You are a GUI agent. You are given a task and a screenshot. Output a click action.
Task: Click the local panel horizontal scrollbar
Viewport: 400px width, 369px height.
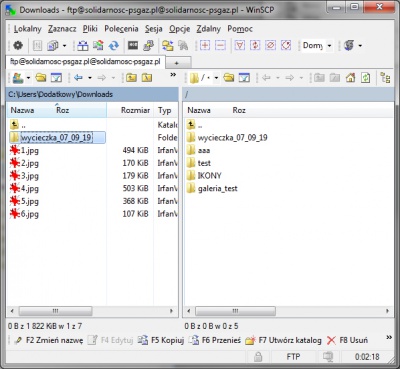tap(92, 311)
